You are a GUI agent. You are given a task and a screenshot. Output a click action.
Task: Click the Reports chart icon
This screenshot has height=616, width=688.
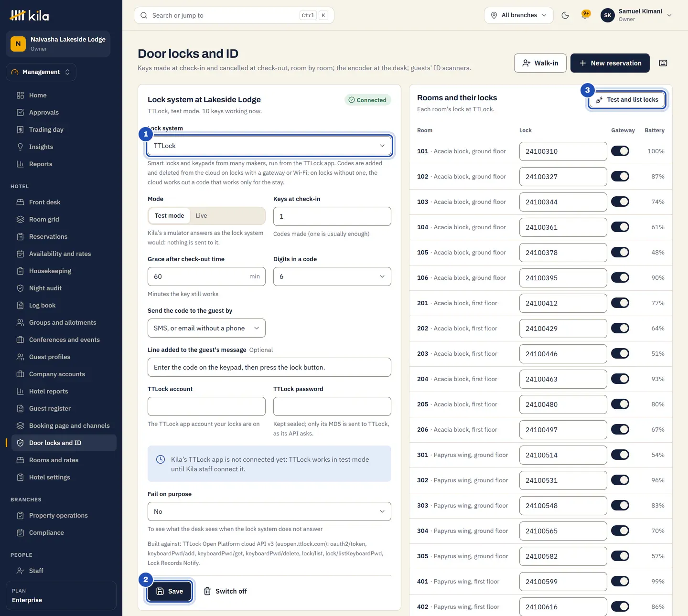(20, 164)
